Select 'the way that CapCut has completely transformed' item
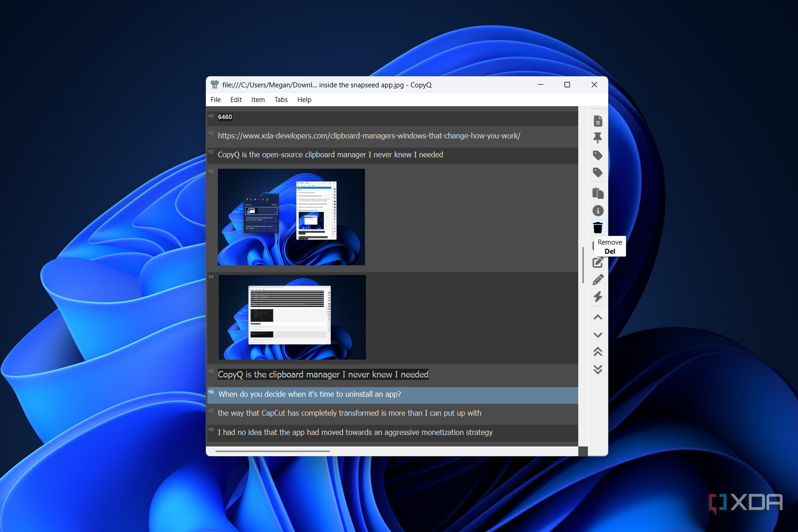798x532 pixels. tap(393, 413)
